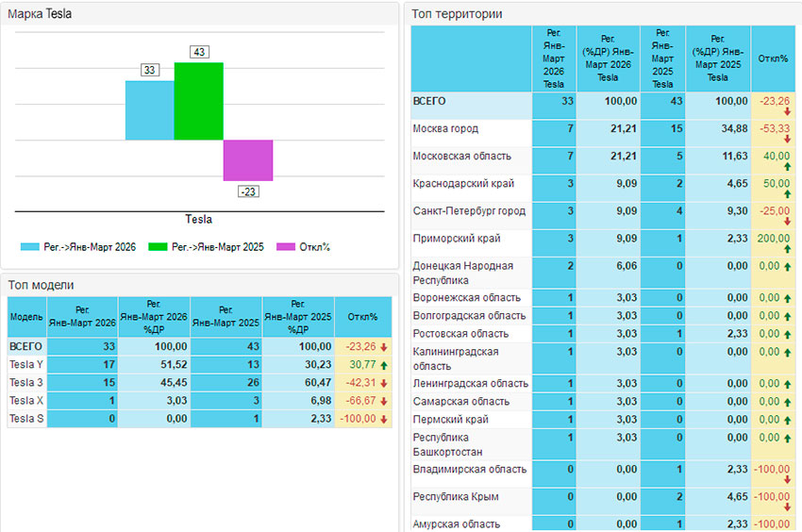Sort models table by Откл% column header
This screenshot has width=802, height=532.
362,318
